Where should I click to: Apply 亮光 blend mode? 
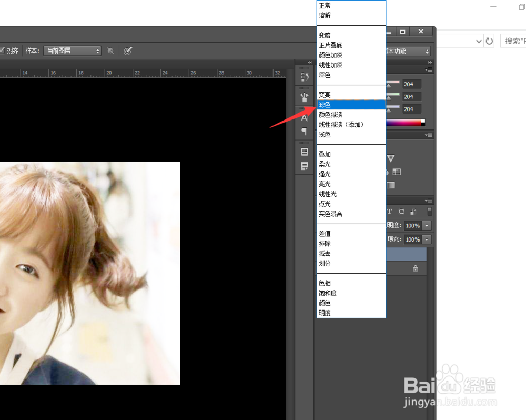coord(351,184)
